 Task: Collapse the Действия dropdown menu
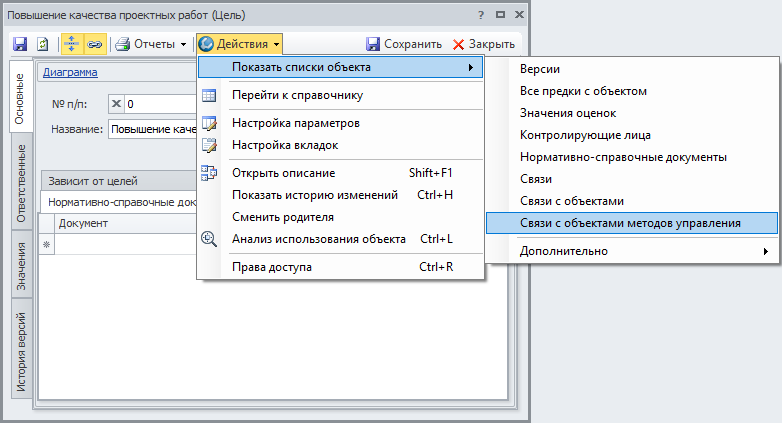click(240, 44)
